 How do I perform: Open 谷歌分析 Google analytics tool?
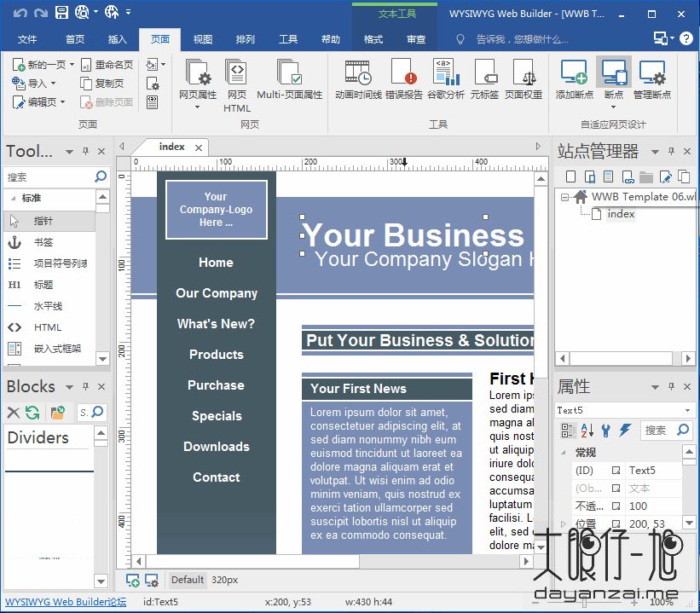click(446, 79)
